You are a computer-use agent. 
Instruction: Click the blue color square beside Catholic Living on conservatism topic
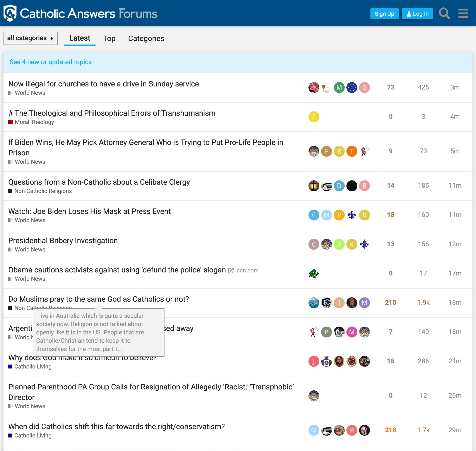coord(10,436)
